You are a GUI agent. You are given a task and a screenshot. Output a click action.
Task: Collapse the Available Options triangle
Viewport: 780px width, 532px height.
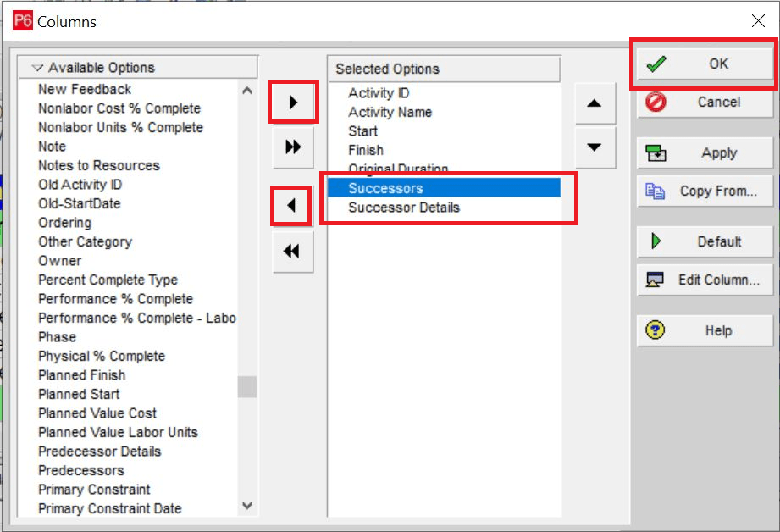pyautogui.click(x=37, y=68)
